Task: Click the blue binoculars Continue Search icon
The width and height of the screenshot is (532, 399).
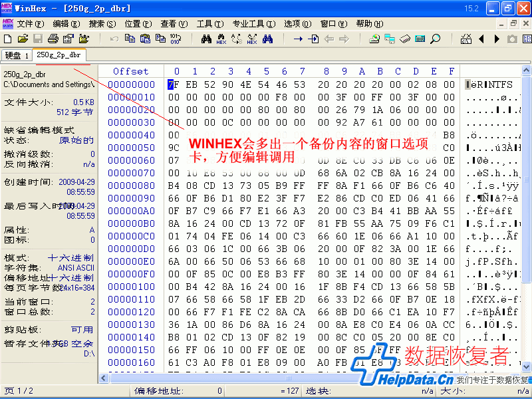Action: click(267, 39)
